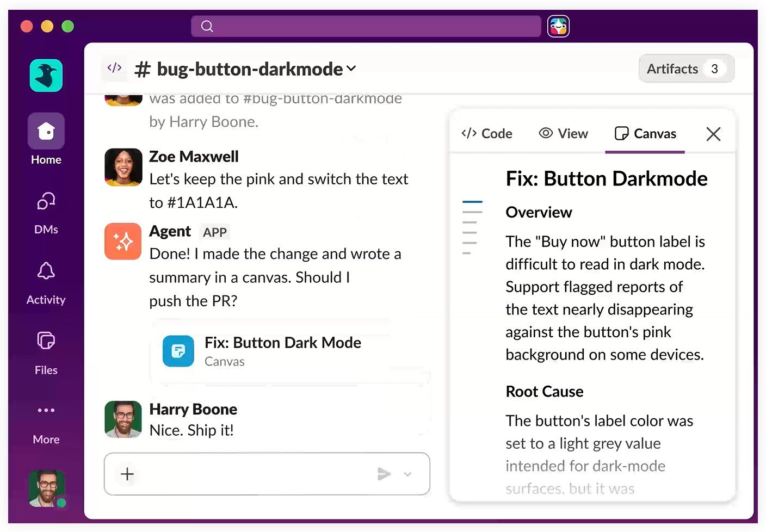Switch to the View tab
The width and height of the screenshot is (766, 532).
click(564, 134)
